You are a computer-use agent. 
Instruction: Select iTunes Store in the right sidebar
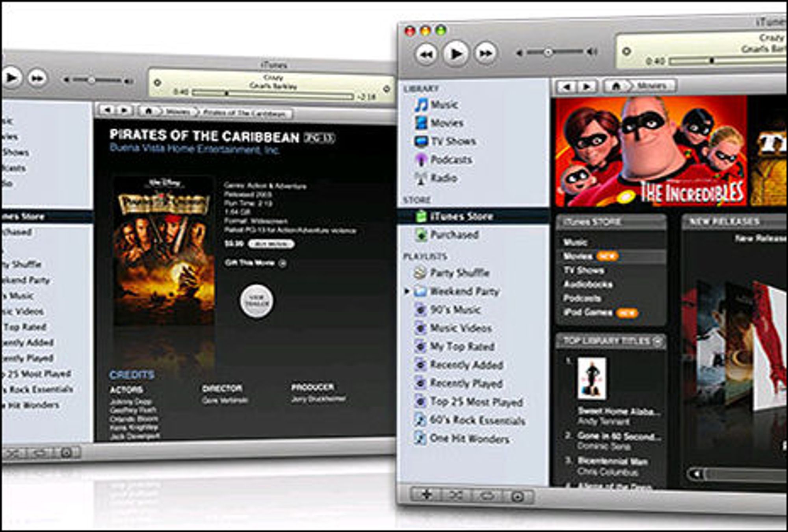point(473,216)
